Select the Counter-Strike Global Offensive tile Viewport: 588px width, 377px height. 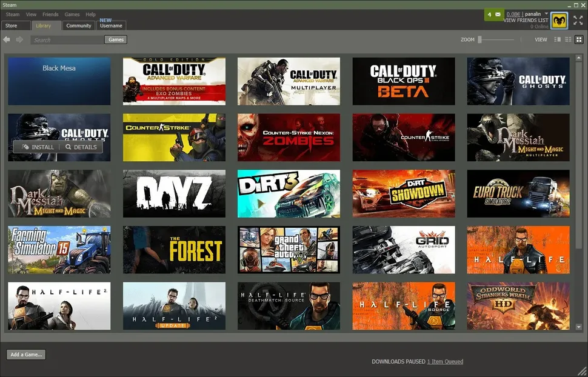tap(404, 138)
